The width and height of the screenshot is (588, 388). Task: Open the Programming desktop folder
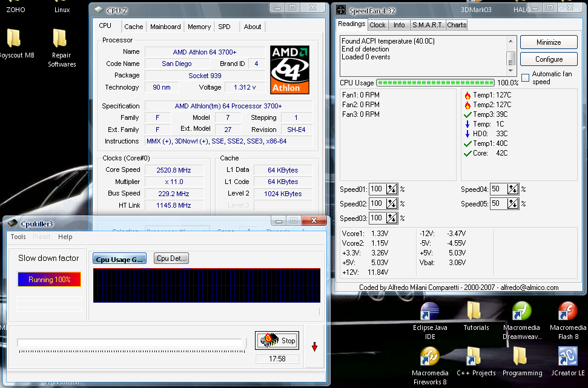522,361
